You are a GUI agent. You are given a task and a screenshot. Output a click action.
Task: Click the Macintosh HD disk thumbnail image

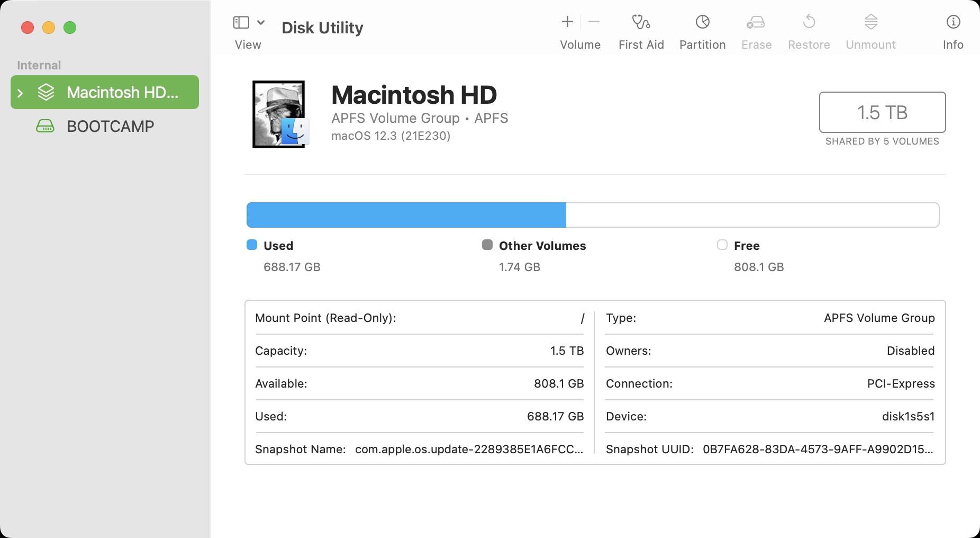point(280,114)
